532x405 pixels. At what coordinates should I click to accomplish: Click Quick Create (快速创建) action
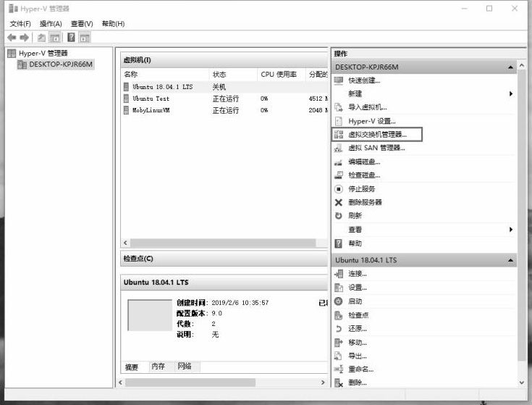pos(363,80)
